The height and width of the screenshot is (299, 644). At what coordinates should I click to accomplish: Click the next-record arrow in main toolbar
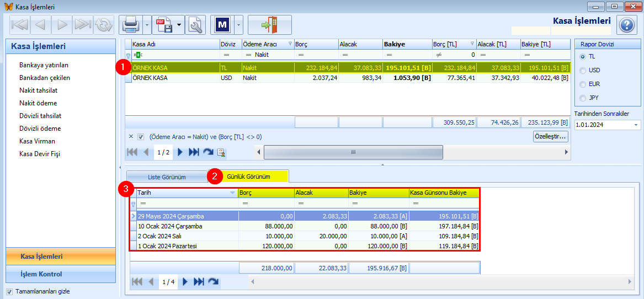coord(62,25)
